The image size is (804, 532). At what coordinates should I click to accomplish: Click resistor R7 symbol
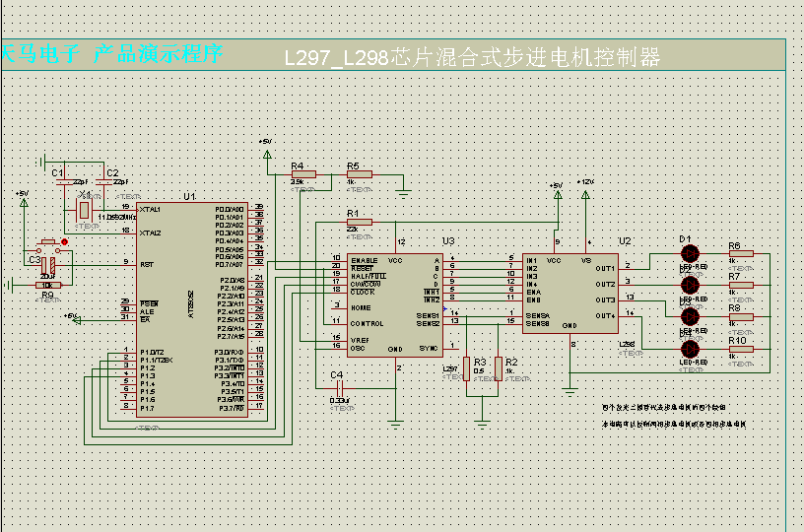click(741, 285)
